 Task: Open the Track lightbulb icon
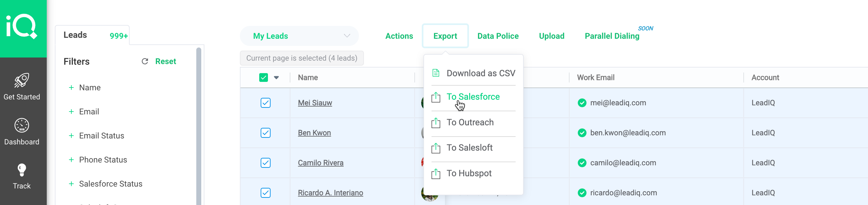point(21,170)
